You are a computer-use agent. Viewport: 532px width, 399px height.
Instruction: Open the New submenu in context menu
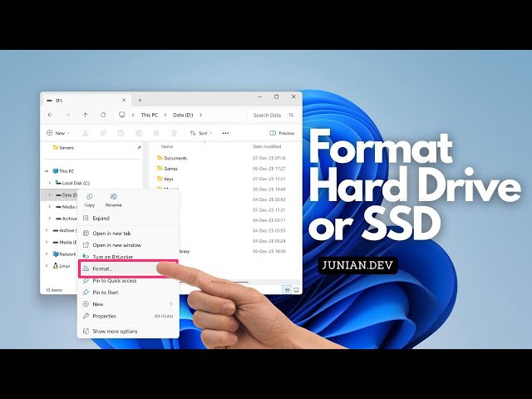128,304
